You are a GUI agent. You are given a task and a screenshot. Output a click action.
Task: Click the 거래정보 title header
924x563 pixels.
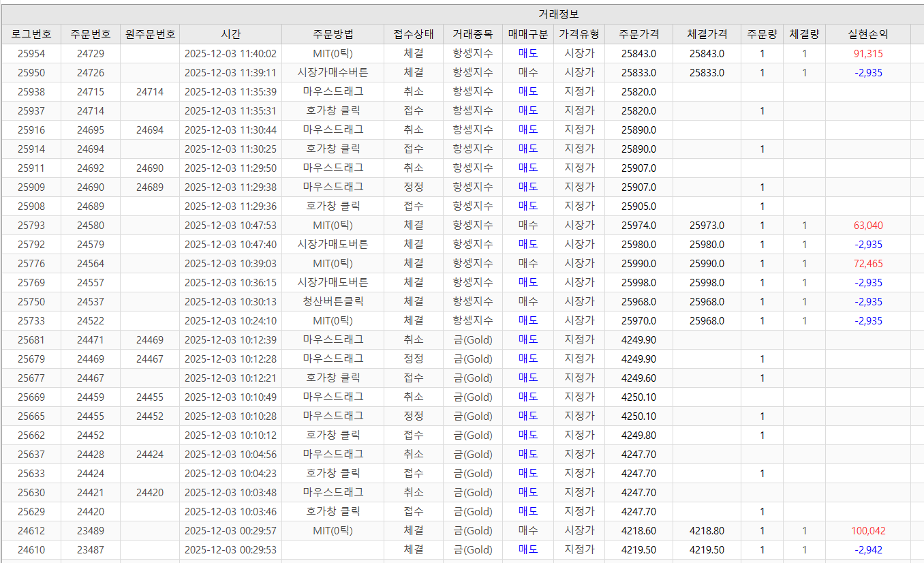pos(558,14)
